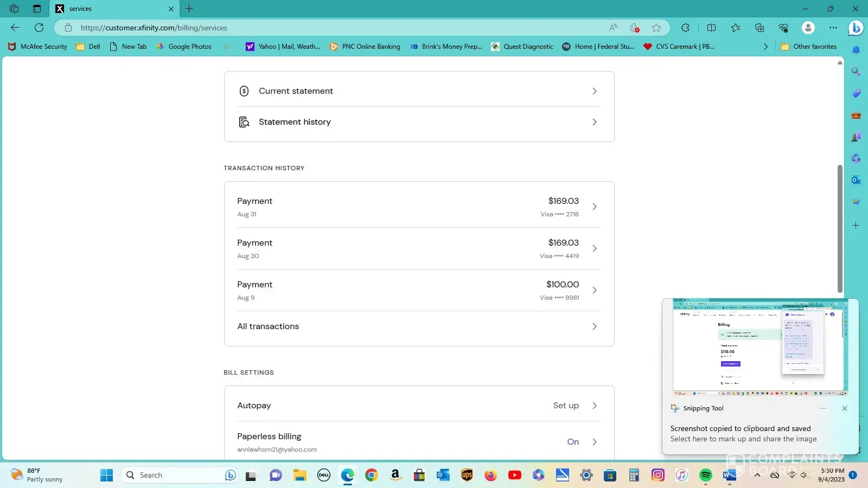Image resolution: width=868 pixels, height=488 pixels.
Task: Toggle Paperless billing On setting
Action: (x=573, y=442)
